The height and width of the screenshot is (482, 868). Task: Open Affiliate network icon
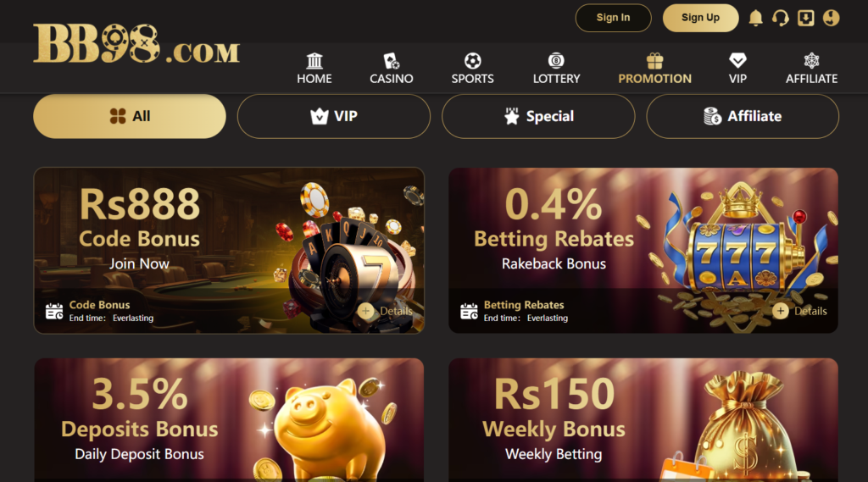click(811, 61)
